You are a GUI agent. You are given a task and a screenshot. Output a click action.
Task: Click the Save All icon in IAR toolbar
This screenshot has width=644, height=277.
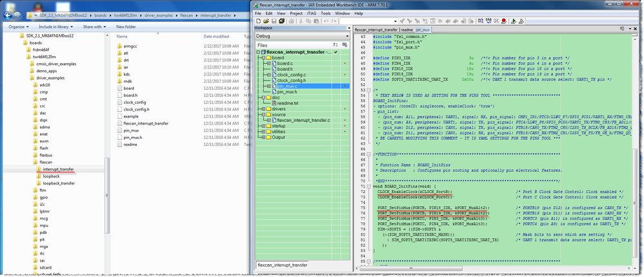(x=282, y=21)
